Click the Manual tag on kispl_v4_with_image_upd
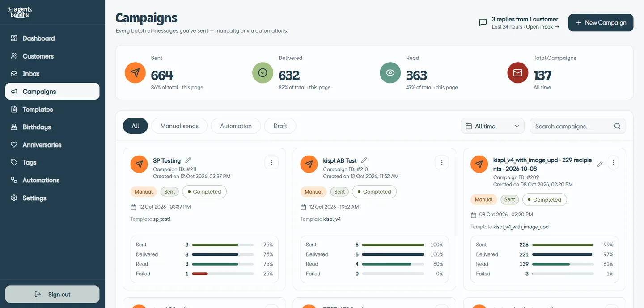The width and height of the screenshot is (644, 308). (x=483, y=200)
